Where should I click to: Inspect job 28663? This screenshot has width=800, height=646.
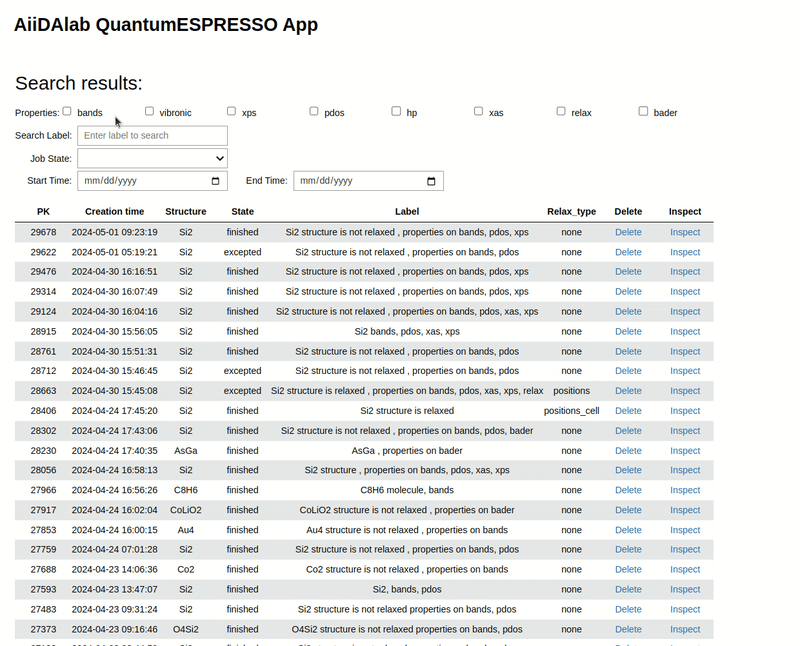685,390
